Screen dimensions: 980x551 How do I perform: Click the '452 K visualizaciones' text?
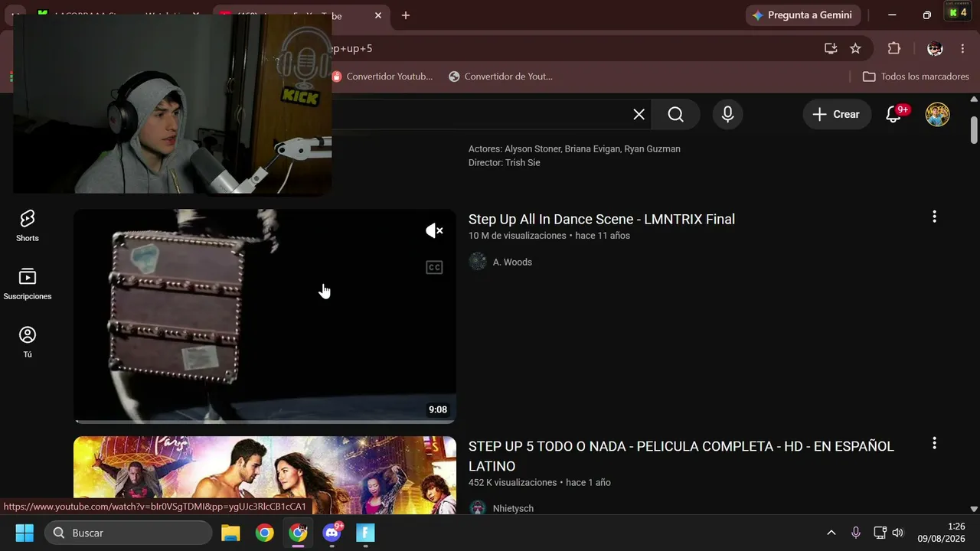pyautogui.click(x=513, y=482)
